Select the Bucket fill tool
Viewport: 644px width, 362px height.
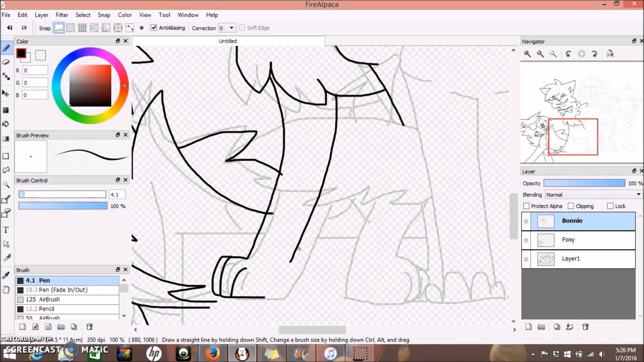pyautogui.click(x=6, y=124)
